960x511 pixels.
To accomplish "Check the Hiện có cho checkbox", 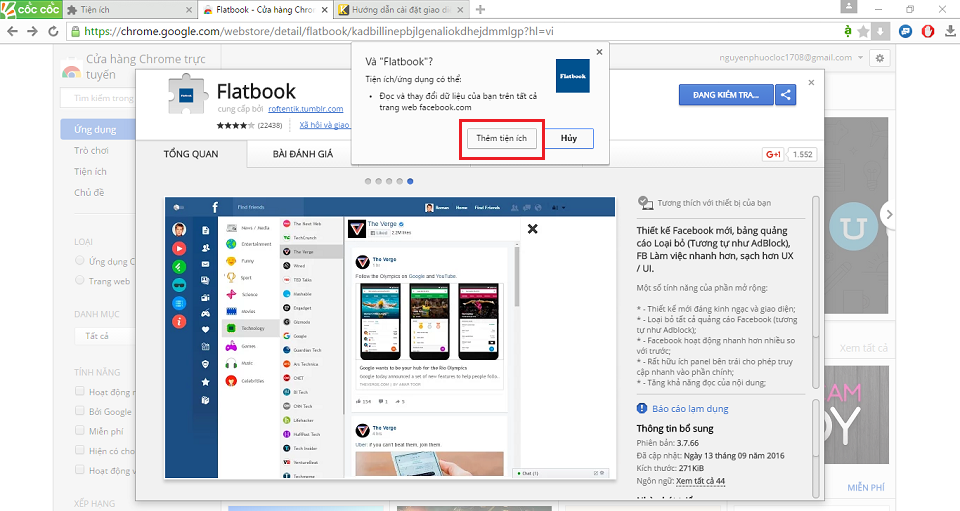I will (x=80, y=450).
